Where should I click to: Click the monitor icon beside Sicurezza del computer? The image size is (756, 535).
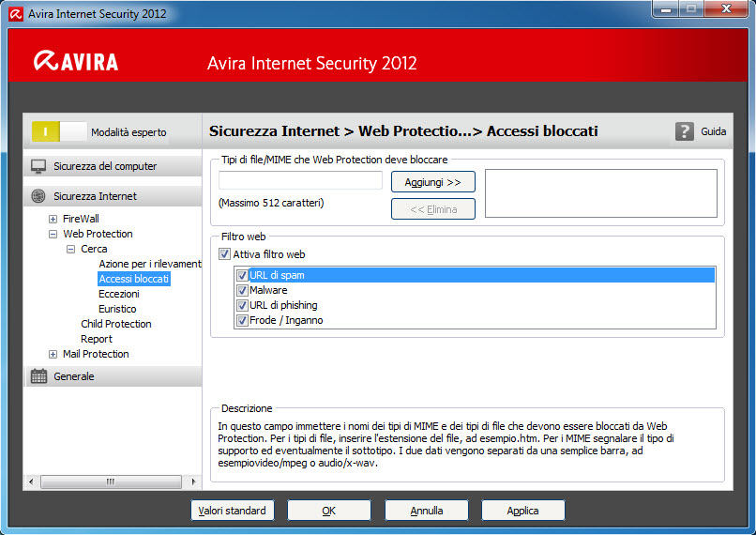point(38,166)
